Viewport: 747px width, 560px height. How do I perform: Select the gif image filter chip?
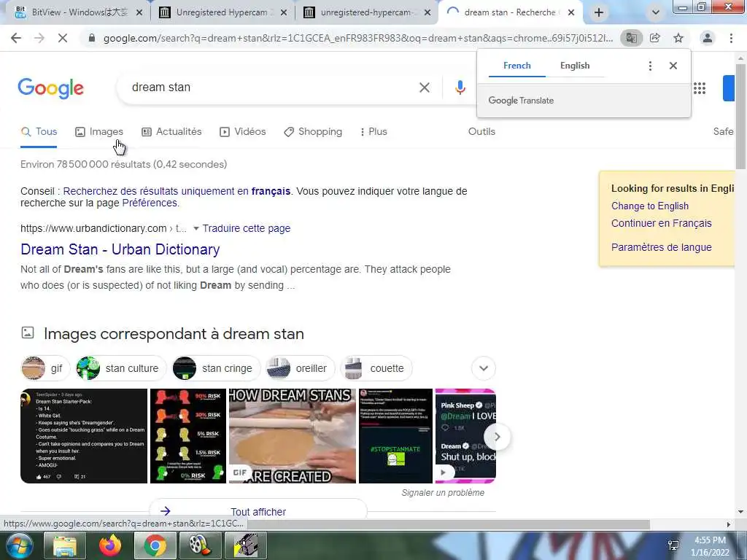pyautogui.click(x=44, y=368)
